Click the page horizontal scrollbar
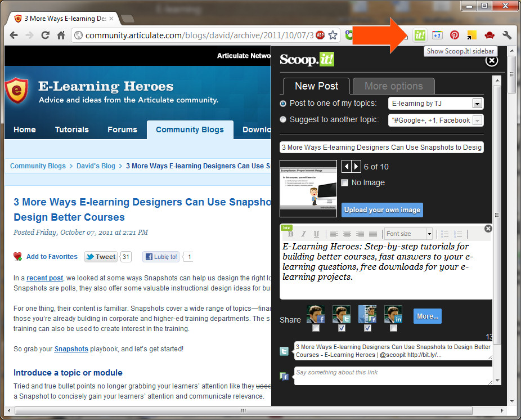 [244, 410]
